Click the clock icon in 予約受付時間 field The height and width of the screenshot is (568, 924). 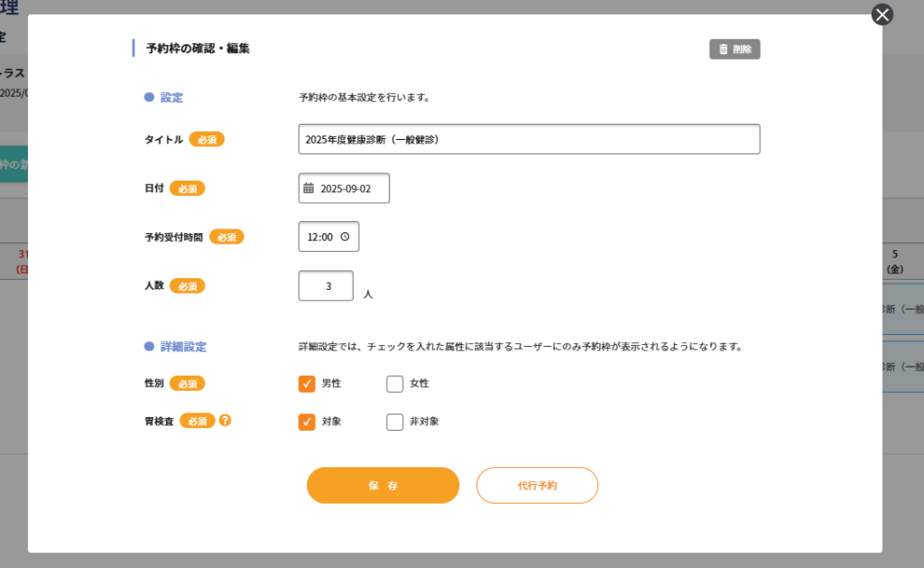345,237
